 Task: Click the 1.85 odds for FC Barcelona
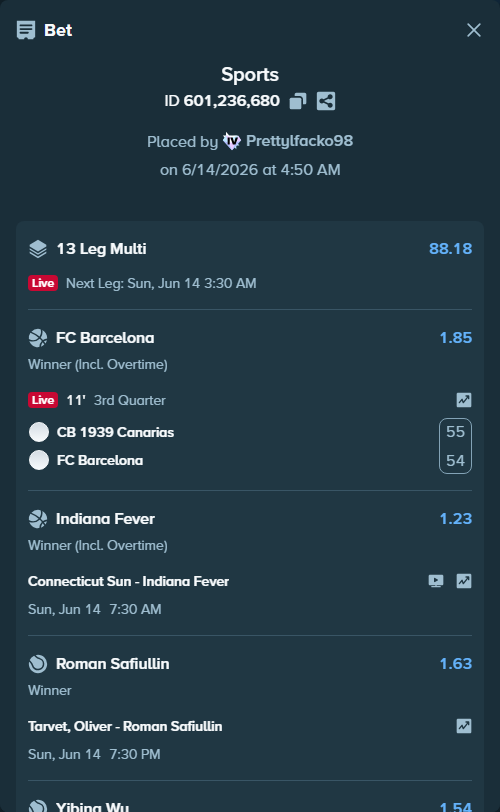click(455, 338)
